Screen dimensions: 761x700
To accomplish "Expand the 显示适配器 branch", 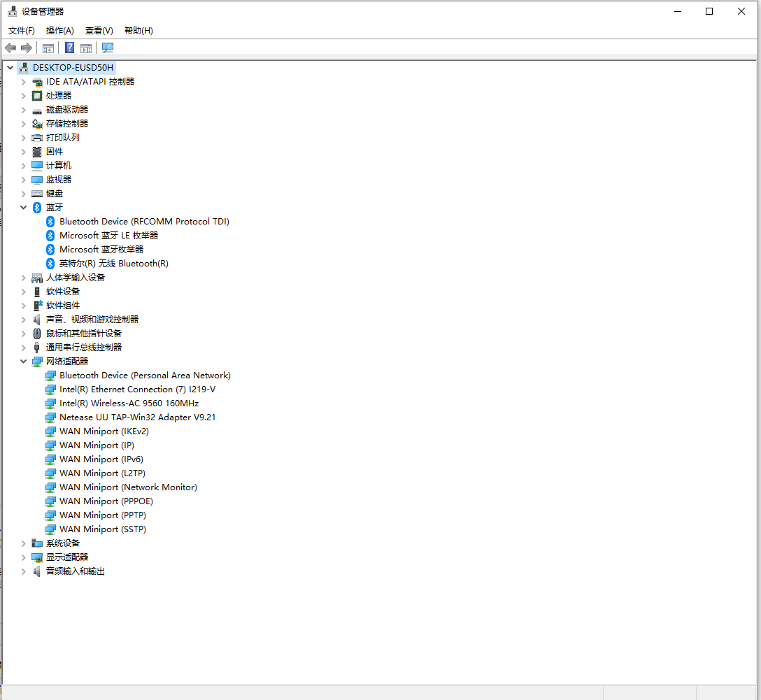I will (23, 557).
